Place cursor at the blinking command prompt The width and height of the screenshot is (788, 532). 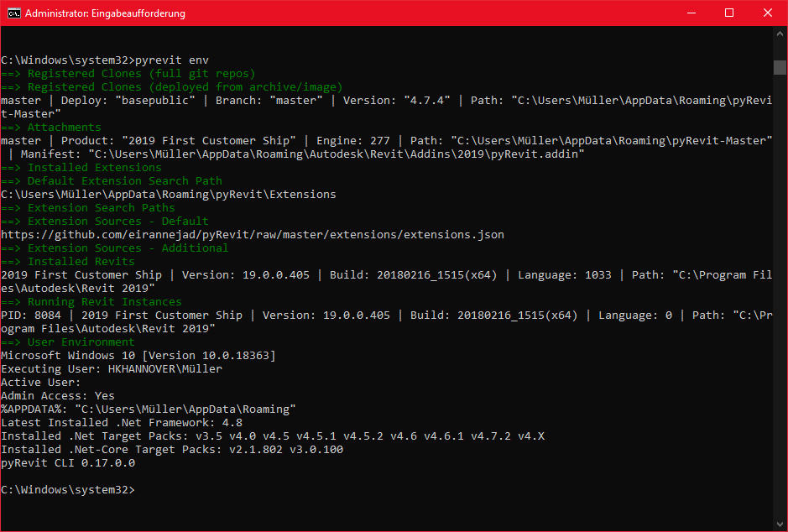(144, 489)
